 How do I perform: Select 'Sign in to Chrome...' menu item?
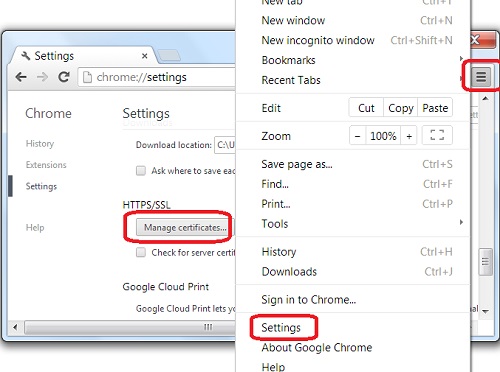(353, 300)
